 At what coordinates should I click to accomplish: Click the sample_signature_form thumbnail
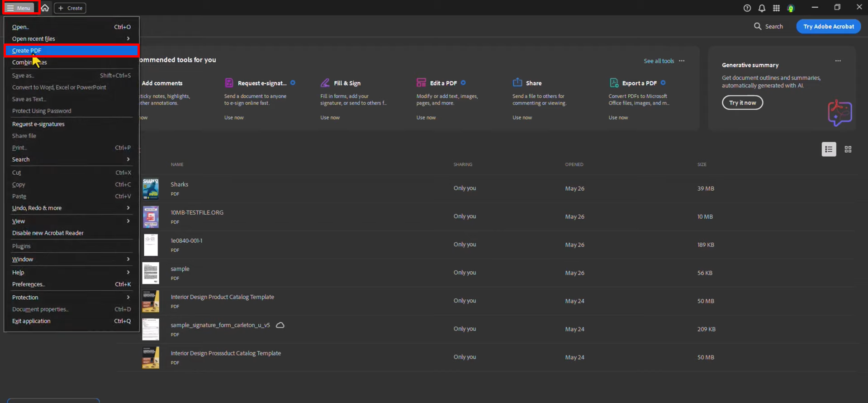[x=151, y=329]
